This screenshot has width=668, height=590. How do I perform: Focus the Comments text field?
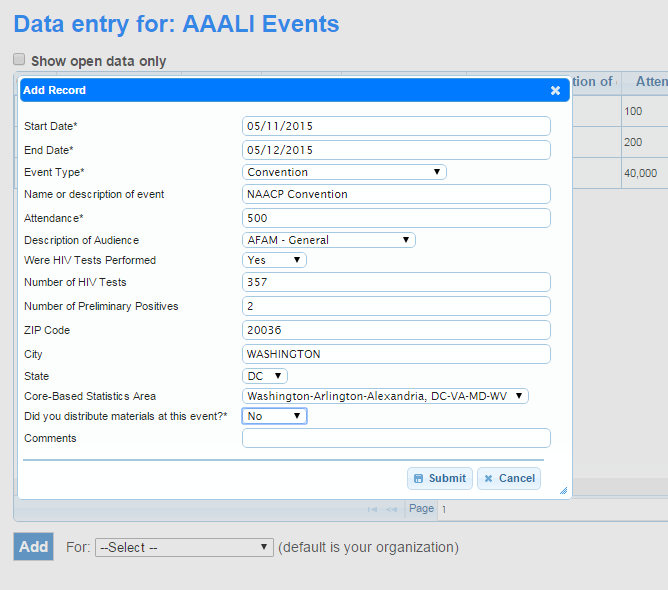396,438
